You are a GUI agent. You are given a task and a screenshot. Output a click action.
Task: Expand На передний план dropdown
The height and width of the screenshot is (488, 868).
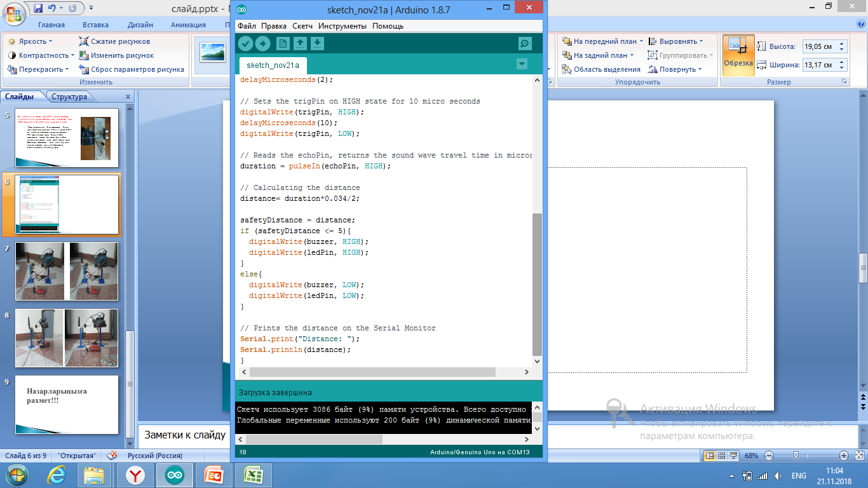point(603,41)
